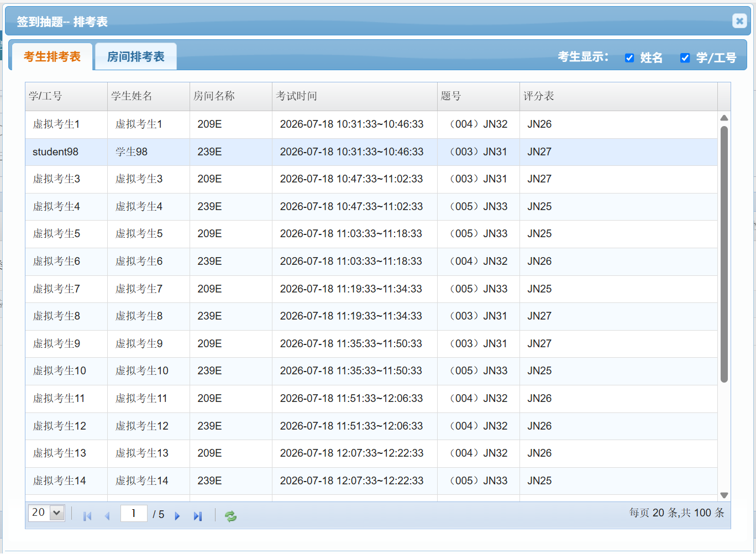Click the time cell of 虚拟考生9 row
The width and height of the screenshot is (756, 554).
355,344
